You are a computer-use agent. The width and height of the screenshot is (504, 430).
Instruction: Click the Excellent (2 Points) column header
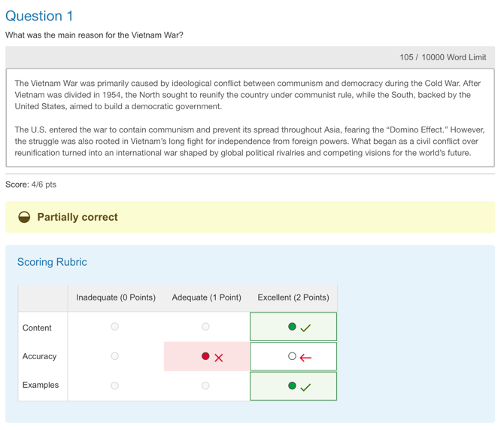(x=293, y=297)
